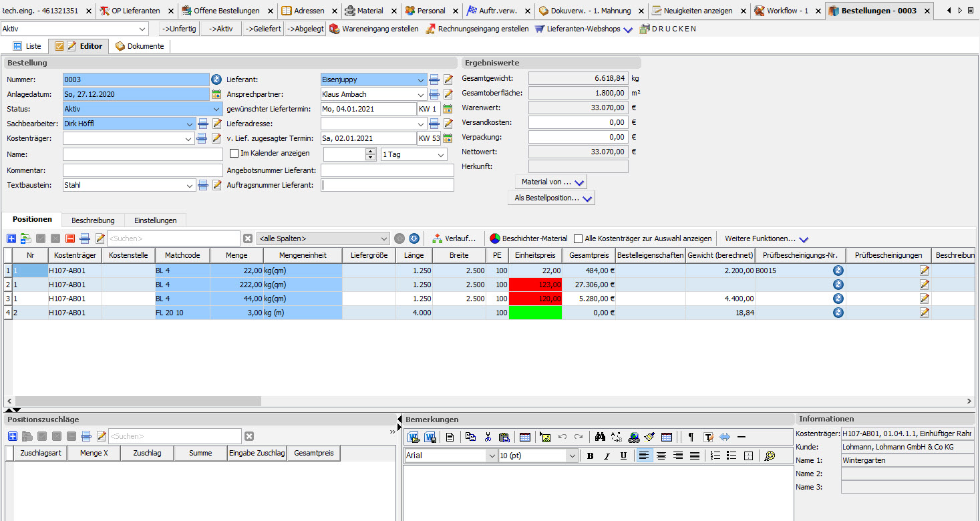Screen dimensions: 980x521
Task: Click 'Als Bestellposition...' button
Action: pos(551,198)
